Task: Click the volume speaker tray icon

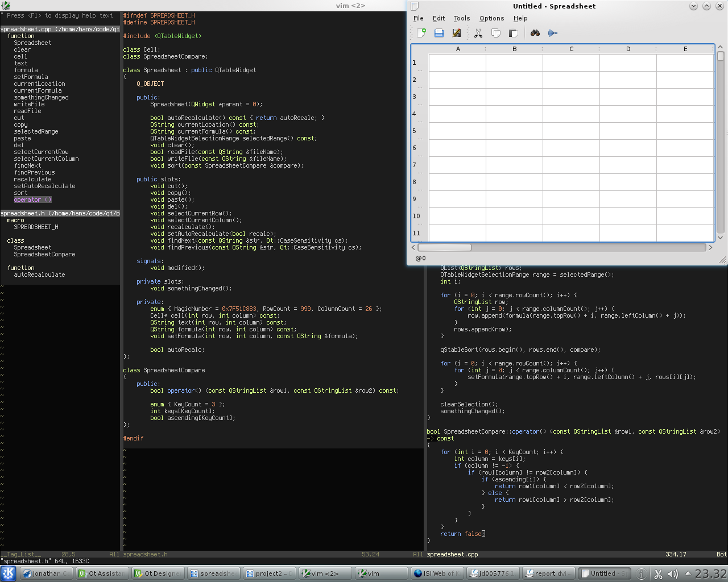Action: coord(673,574)
